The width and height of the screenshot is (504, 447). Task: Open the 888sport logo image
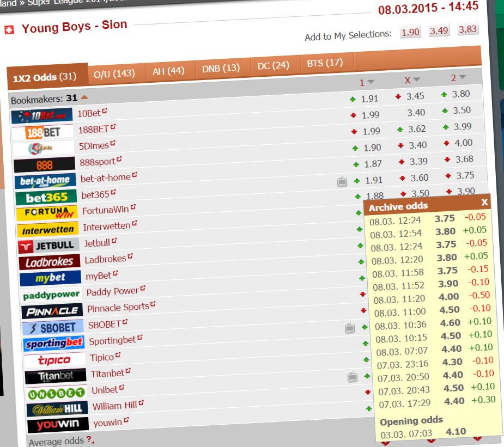click(x=44, y=165)
